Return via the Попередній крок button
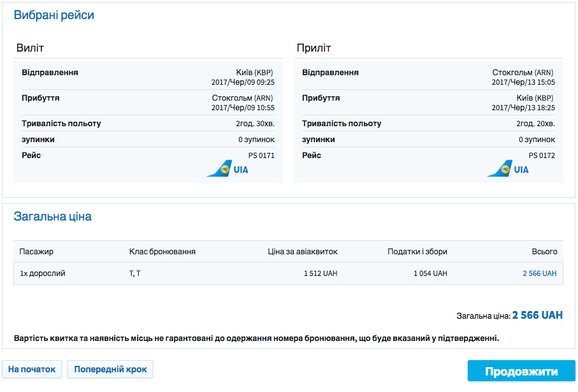The image size is (578, 392). (110, 370)
